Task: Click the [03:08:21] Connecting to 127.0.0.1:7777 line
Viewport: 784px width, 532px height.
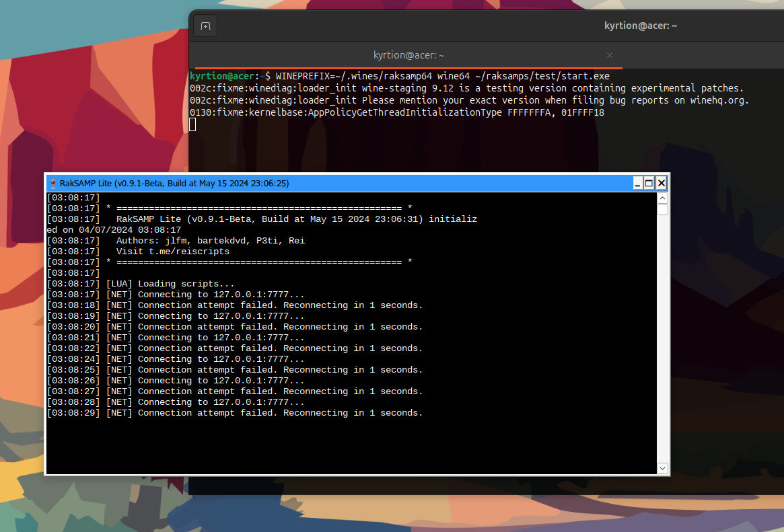Action: click(x=176, y=338)
